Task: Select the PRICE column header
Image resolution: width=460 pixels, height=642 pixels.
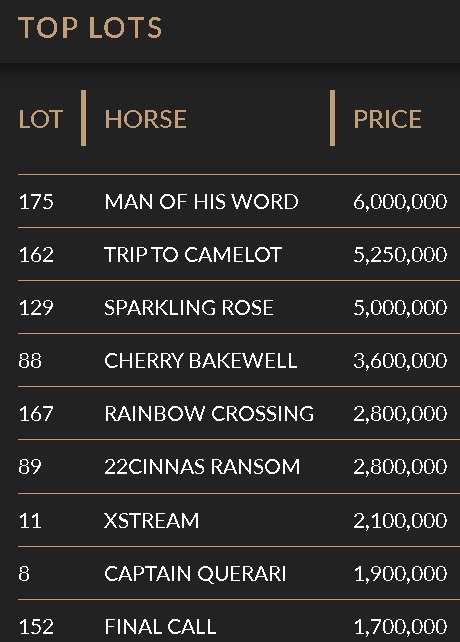Action: (x=387, y=119)
